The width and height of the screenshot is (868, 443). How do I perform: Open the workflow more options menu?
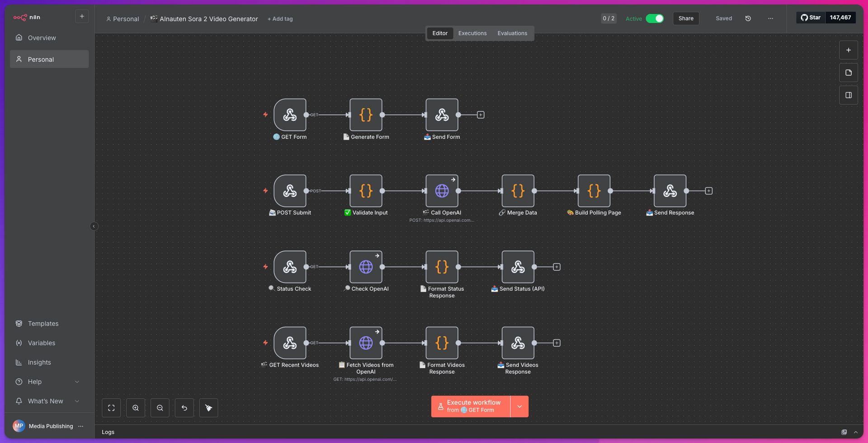tap(770, 19)
